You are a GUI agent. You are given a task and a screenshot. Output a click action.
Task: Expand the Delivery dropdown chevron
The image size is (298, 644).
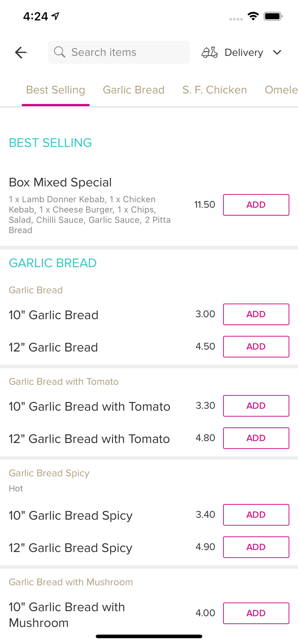tap(277, 52)
